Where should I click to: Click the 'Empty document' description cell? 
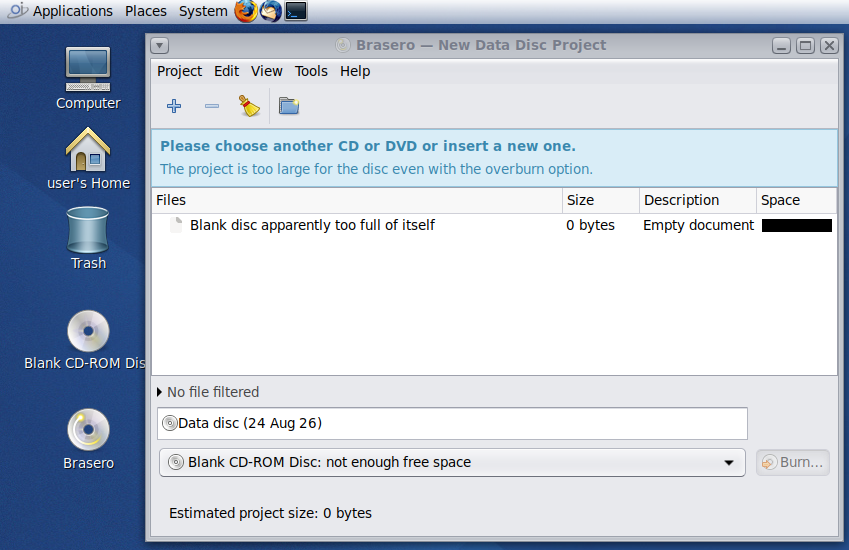(x=698, y=225)
